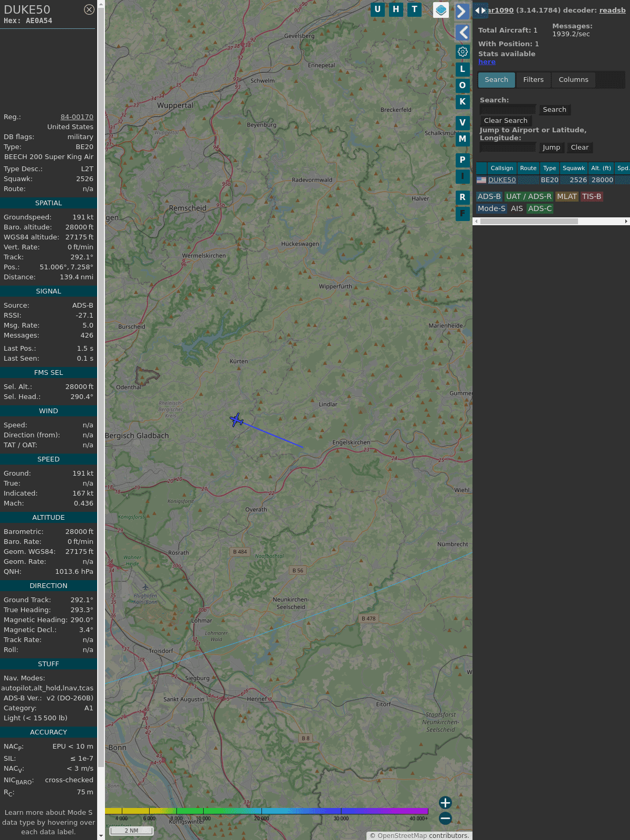
Task: Open the stats 'here' link
Action: click(487, 62)
